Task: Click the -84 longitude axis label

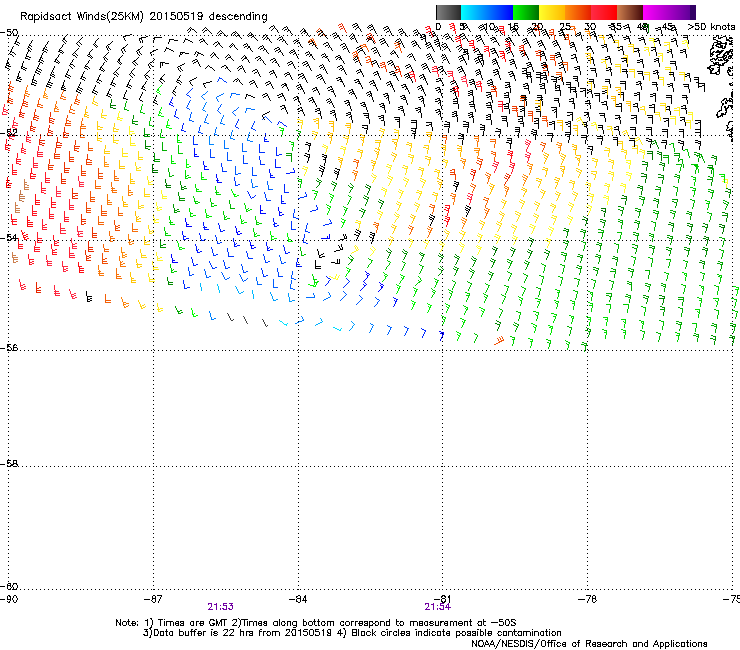Action: pyautogui.click(x=298, y=599)
